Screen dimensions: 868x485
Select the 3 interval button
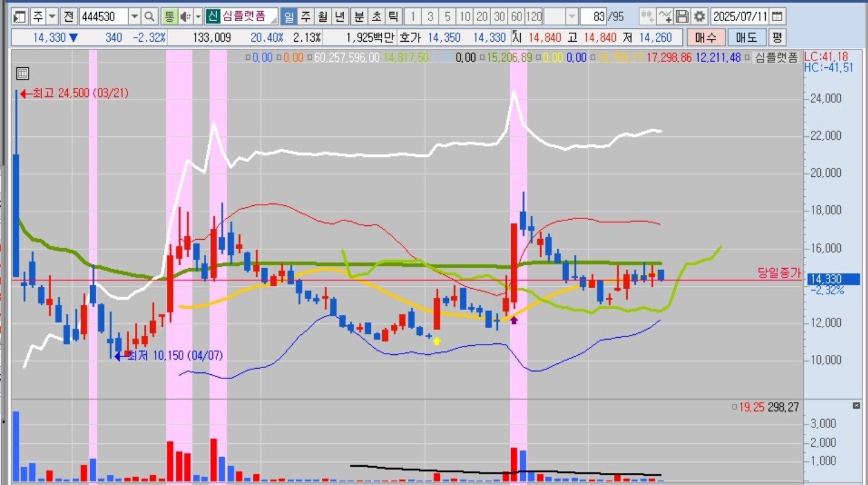coord(430,16)
